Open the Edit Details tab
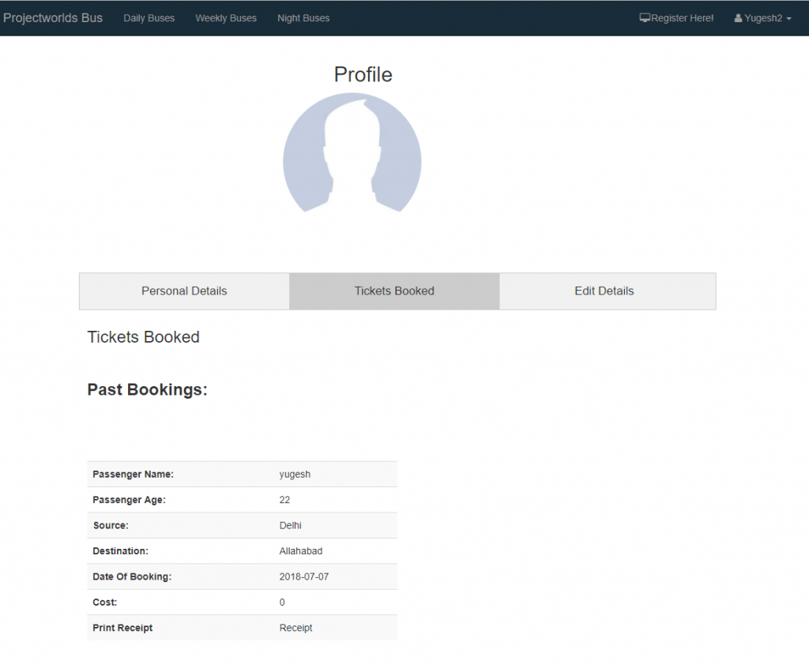Image resolution: width=809 pixels, height=672 pixels. tap(604, 291)
